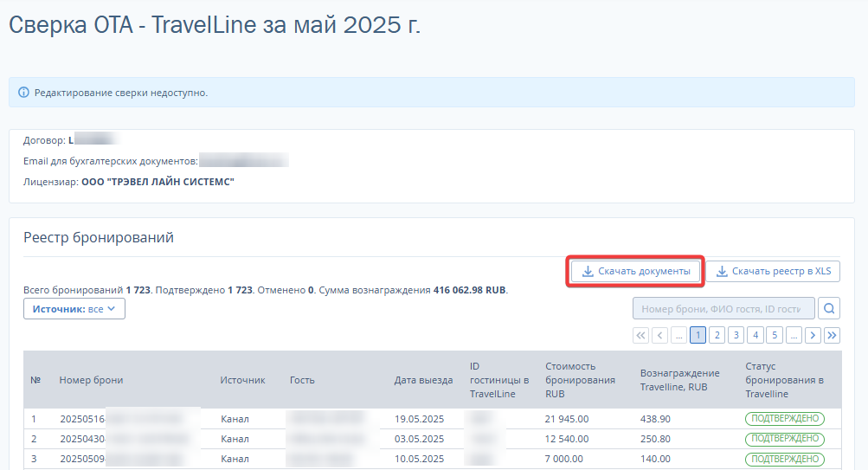Click the licensor name ООО "ТРЭВЕЛ ЛАЙН СИСТЕМС"
Image resolution: width=868 pixels, height=470 pixels.
coord(158,182)
